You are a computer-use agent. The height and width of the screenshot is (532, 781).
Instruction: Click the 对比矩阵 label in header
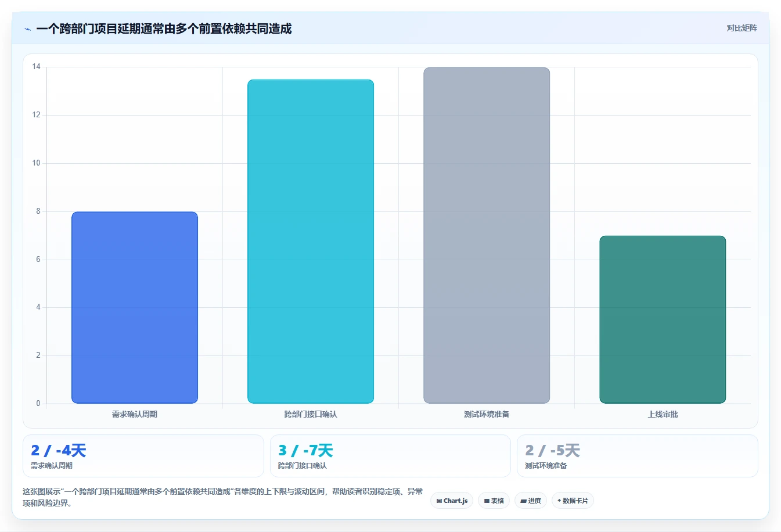coord(742,28)
